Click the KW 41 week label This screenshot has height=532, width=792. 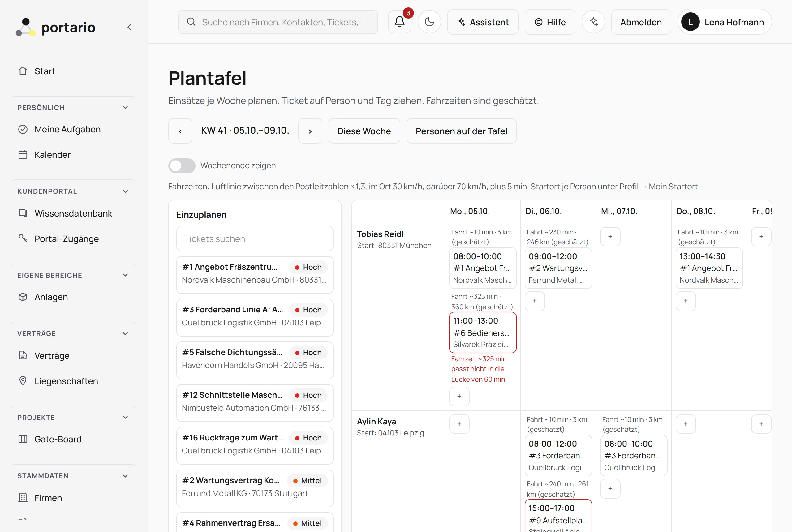tap(245, 131)
